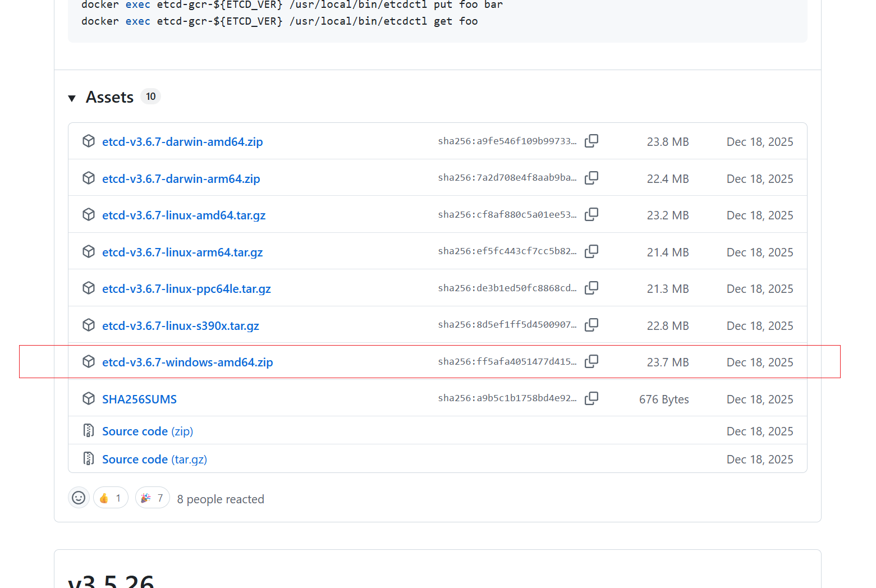Download etcd-v3.6.7-linux-arm64.tar.gz
Screen dimensions: 876x588
click(x=182, y=252)
